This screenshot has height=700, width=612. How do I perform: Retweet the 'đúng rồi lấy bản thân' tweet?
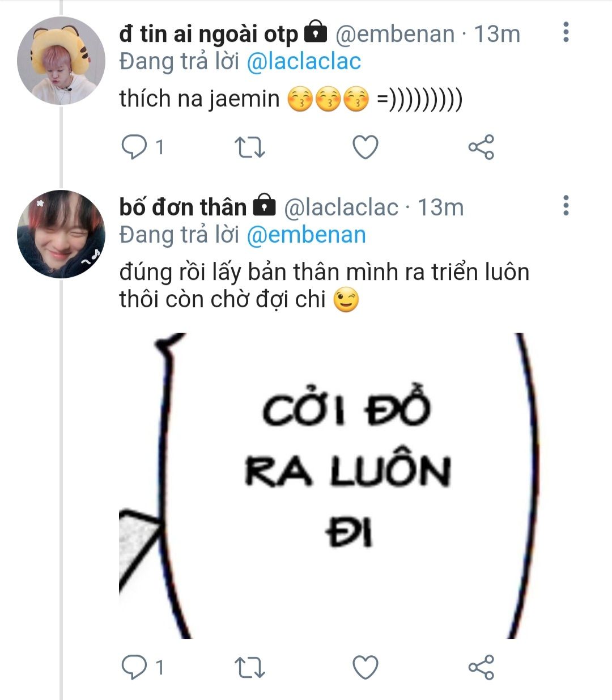[249, 667]
